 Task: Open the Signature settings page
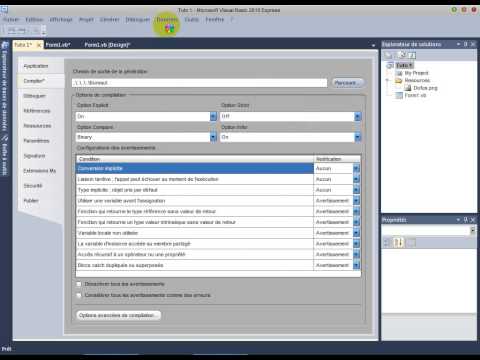tap(34, 156)
